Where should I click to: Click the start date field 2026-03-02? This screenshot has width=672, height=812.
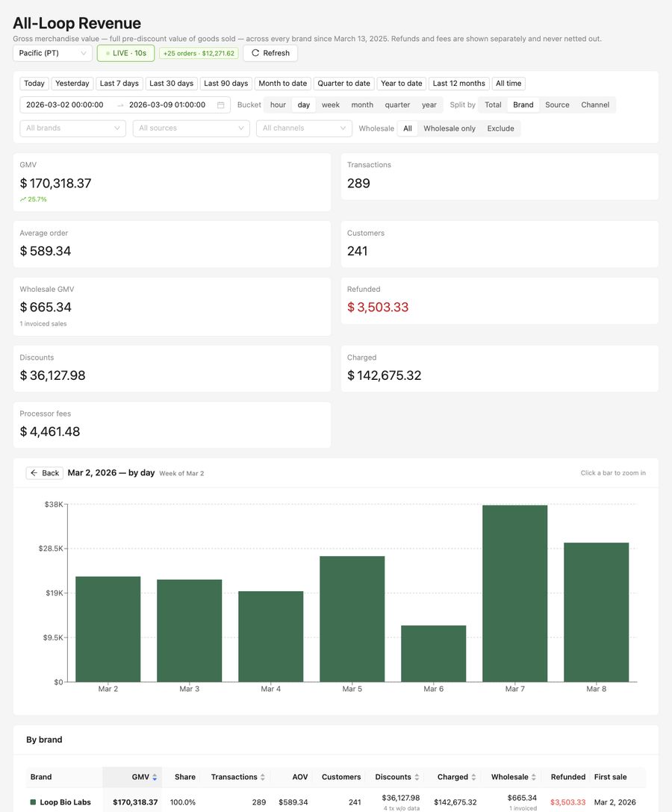click(65, 104)
